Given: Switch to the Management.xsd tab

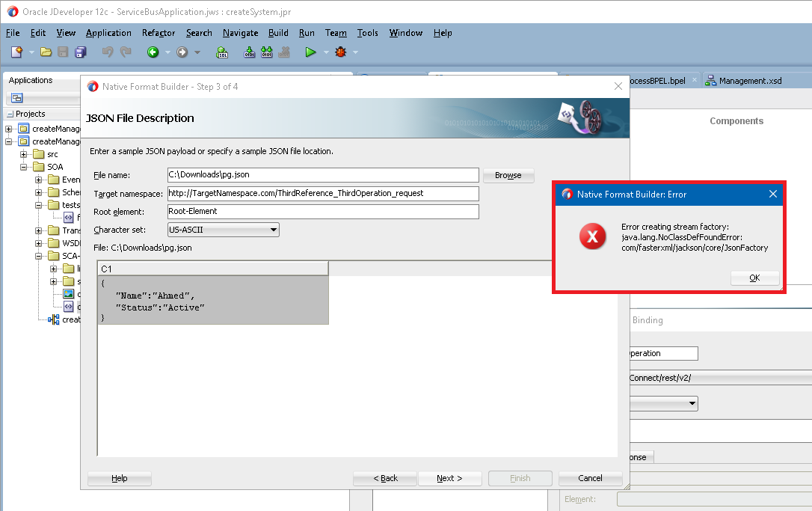Looking at the screenshot, I should click(x=749, y=81).
